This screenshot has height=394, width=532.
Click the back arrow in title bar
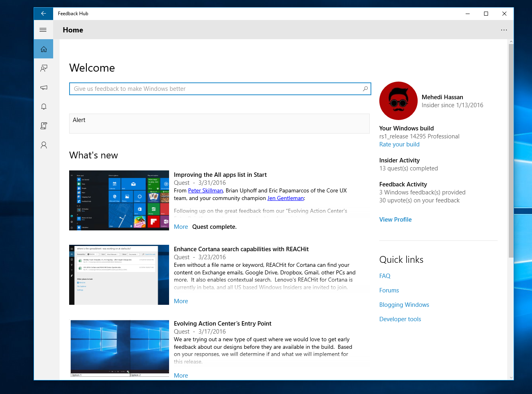[44, 14]
